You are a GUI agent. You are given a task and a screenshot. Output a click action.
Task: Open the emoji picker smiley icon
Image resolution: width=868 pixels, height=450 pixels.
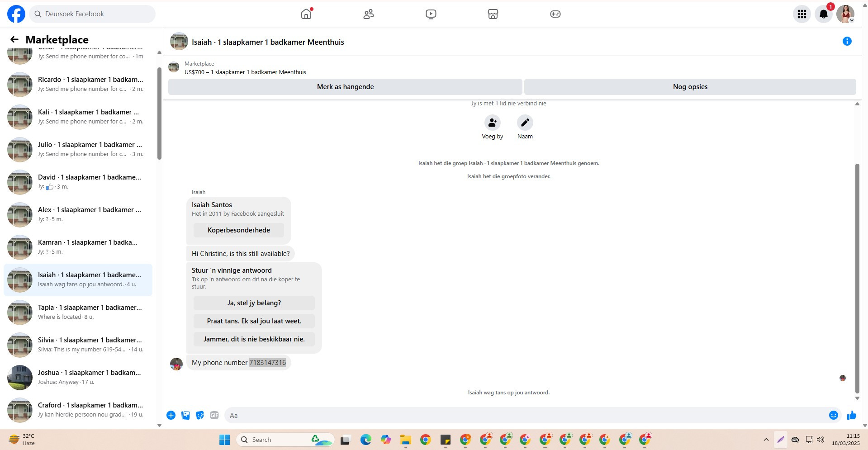tap(834, 415)
